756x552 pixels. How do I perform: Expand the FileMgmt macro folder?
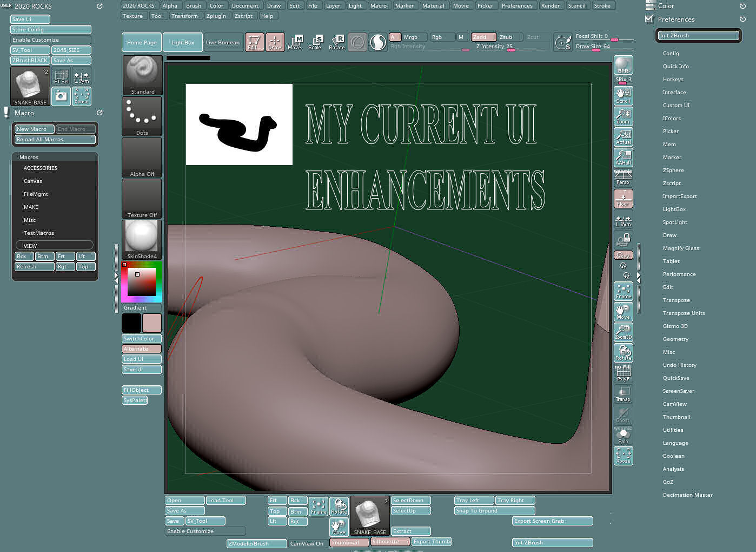click(36, 194)
